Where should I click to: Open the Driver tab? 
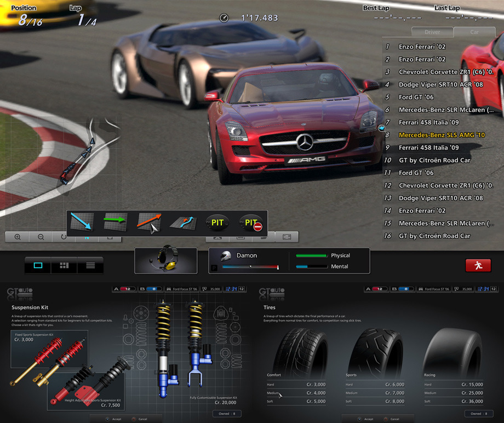coord(432,32)
